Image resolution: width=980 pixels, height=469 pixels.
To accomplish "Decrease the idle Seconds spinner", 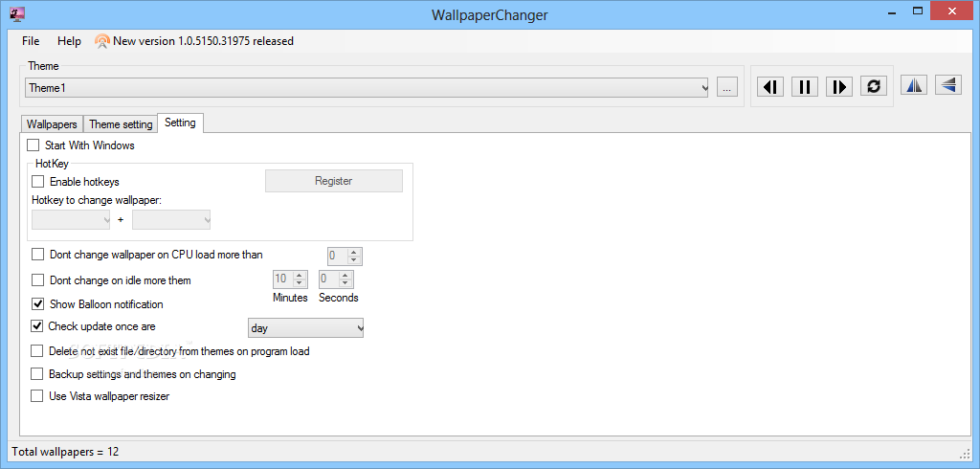I will [345, 282].
